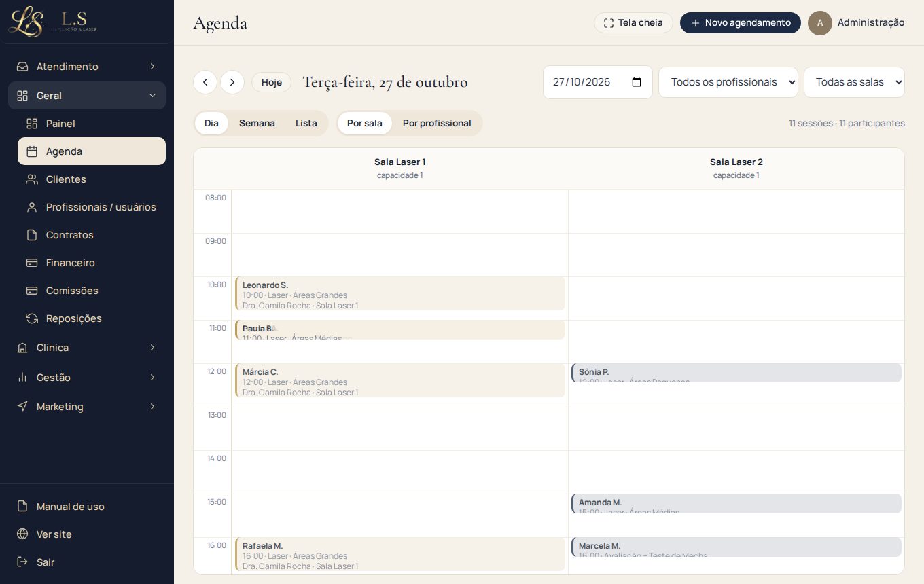Click the Hoje button
Viewport: 924px width, 584px height.
click(272, 82)
